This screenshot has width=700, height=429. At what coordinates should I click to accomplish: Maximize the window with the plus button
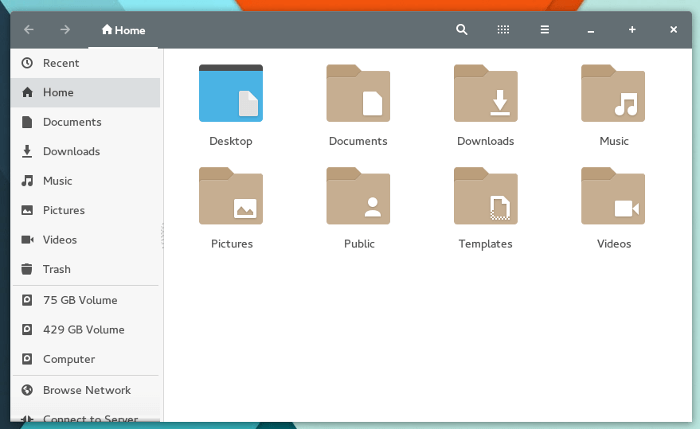632,29
